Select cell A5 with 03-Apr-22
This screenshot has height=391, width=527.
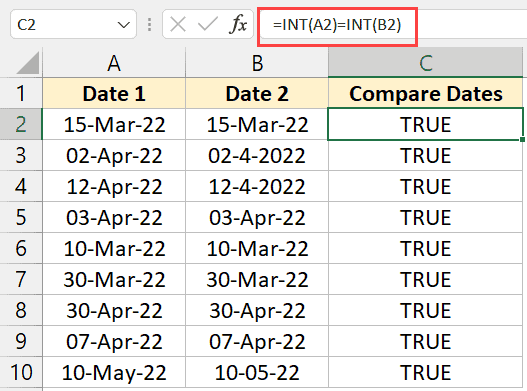(x=114, y=217)
